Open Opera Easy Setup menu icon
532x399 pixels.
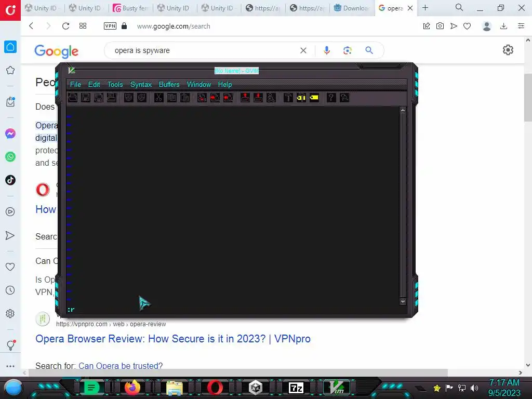pyautogui.click(x=521, y=26)
